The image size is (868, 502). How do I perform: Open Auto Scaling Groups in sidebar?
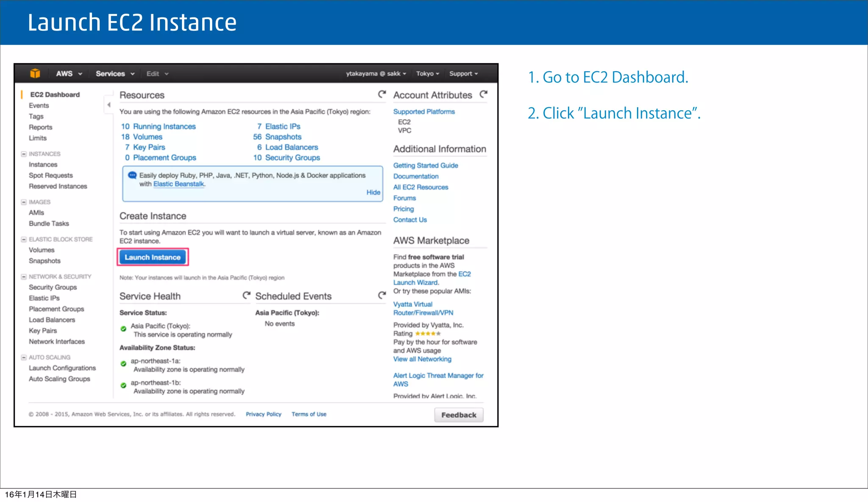[59, 379]
